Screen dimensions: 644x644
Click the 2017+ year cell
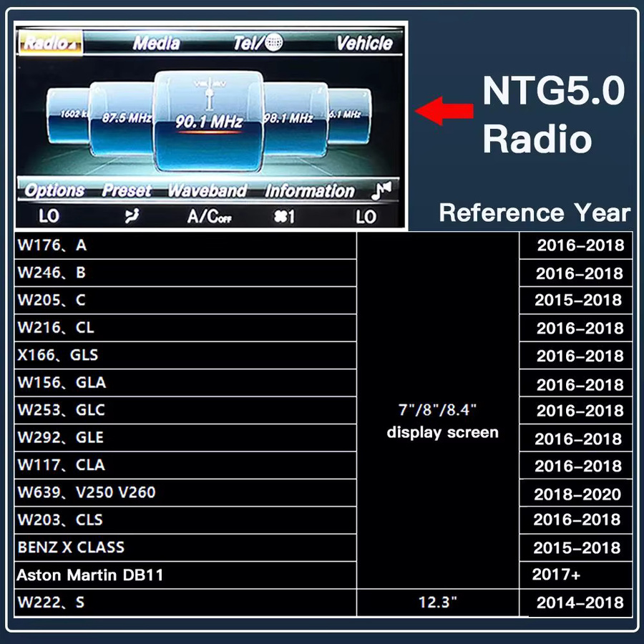point(576,575)
